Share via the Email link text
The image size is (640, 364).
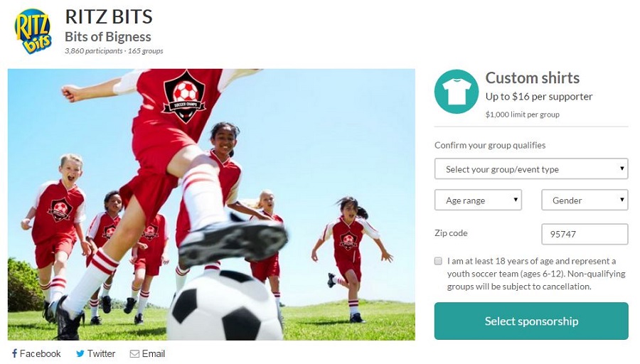[x=153, y=353]
